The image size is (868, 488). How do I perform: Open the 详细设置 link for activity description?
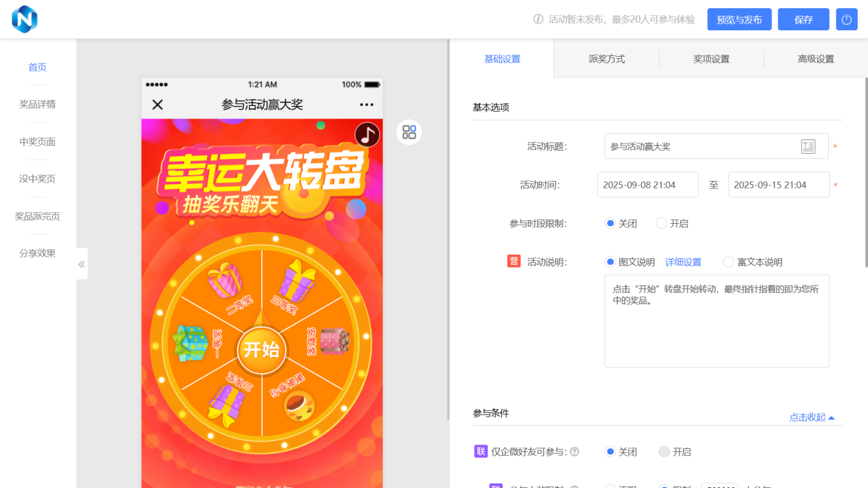(683, 262)
